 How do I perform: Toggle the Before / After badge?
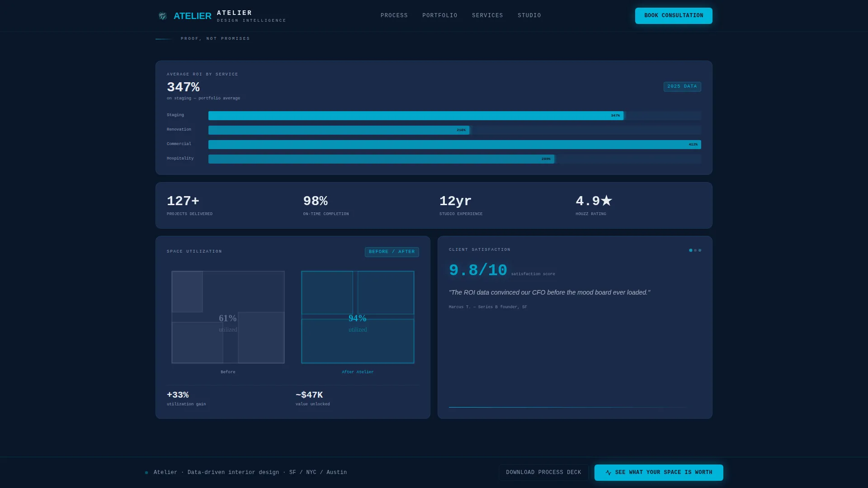(392, 252)
